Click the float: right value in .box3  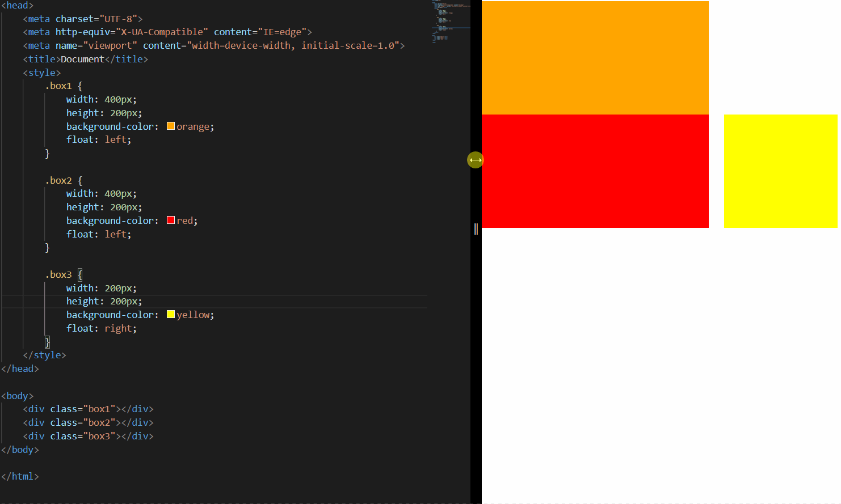[x=120, y=328]
